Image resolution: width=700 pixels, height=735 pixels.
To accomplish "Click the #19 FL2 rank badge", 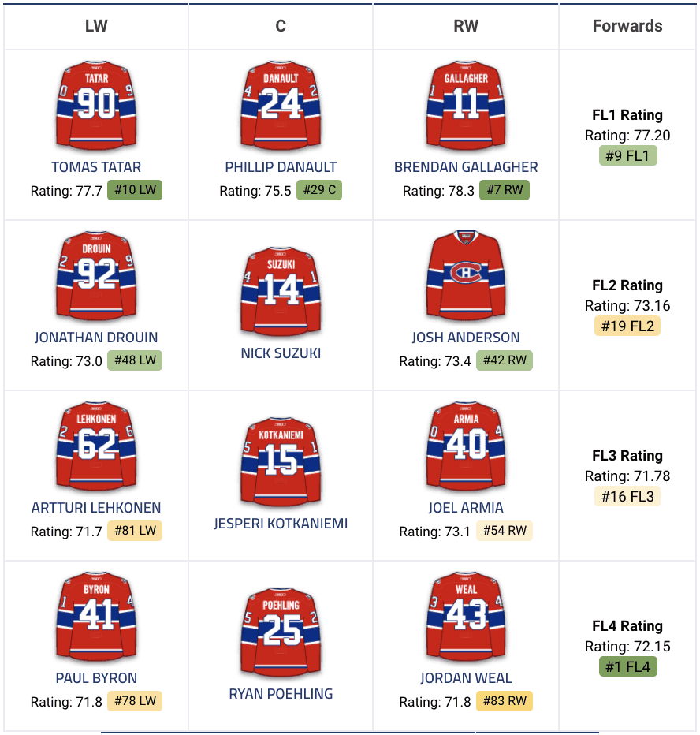I will pyautogui.click(x=627, y=326).
